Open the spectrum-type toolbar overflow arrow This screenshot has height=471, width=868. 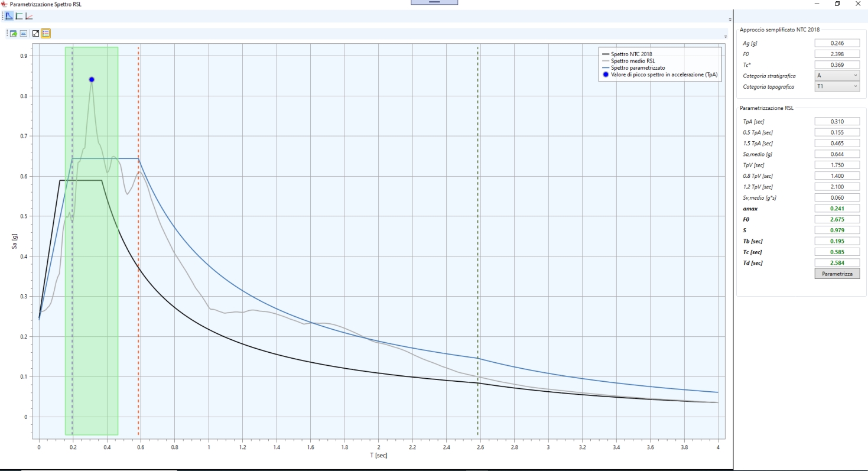(730, 20)
